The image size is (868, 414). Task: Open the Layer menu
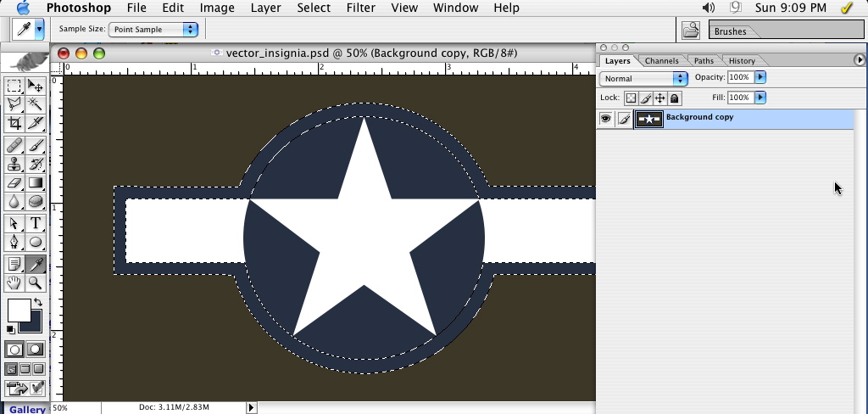265,8
